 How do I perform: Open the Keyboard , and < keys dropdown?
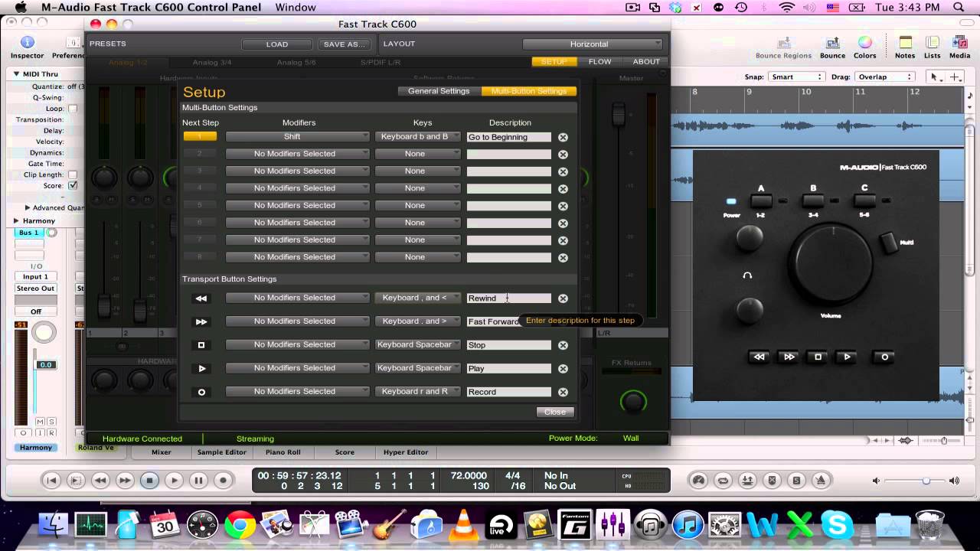pyautogui.click(x=417, y=298)
